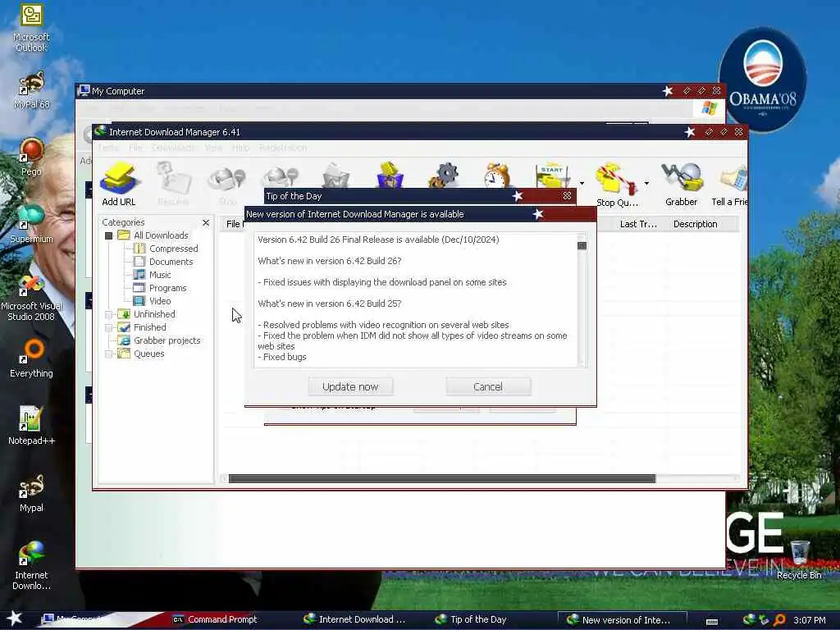Switch to Tip of the Day taskbar button
Screen dimensions: 840x630
[x=472, y=619]
